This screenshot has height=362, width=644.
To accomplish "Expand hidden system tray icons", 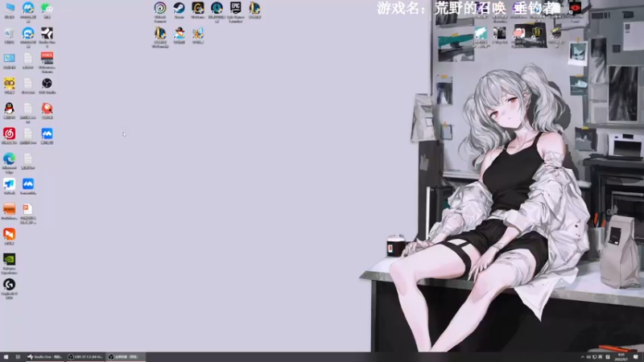I will (x=582, y=357).
